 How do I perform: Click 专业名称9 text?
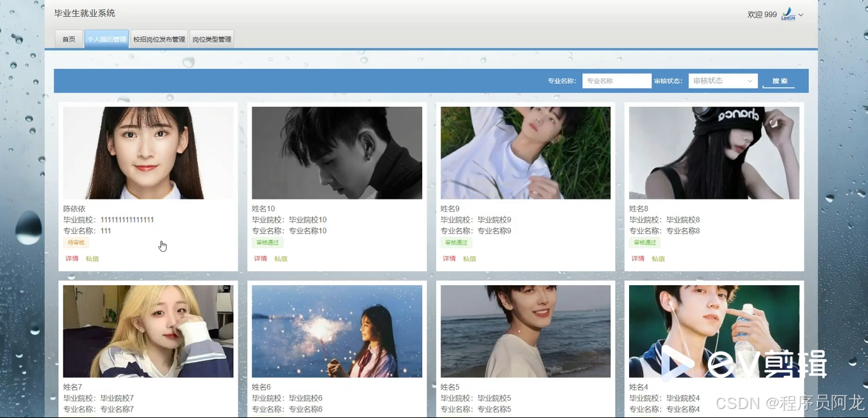[x=494, y=231]
